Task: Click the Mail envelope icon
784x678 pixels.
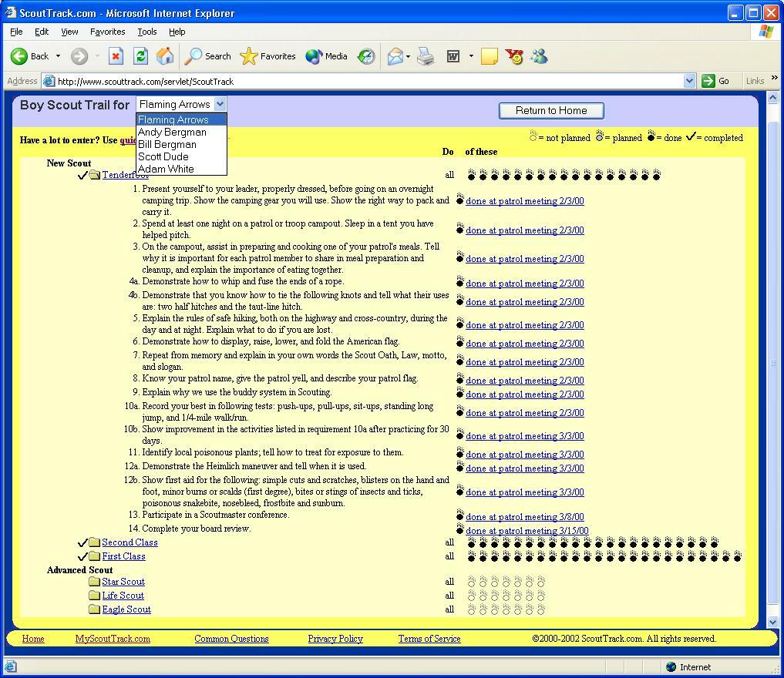Action: tap(395, 56)
